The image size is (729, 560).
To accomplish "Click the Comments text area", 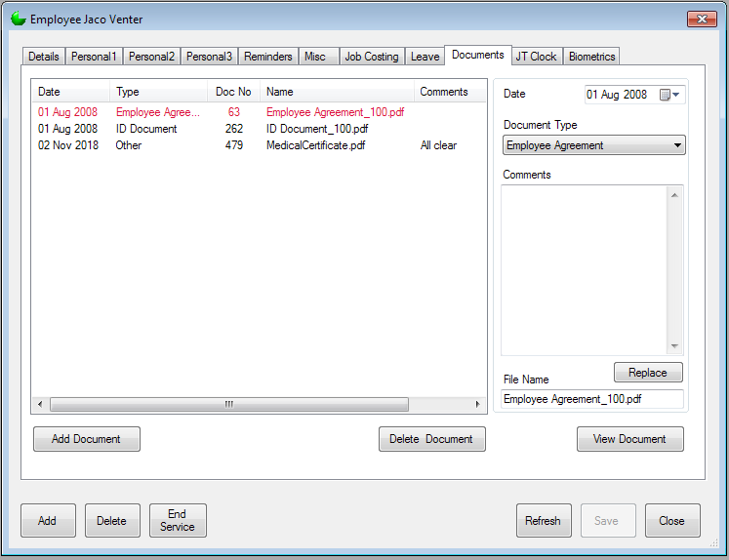I will tap(584, 270).
